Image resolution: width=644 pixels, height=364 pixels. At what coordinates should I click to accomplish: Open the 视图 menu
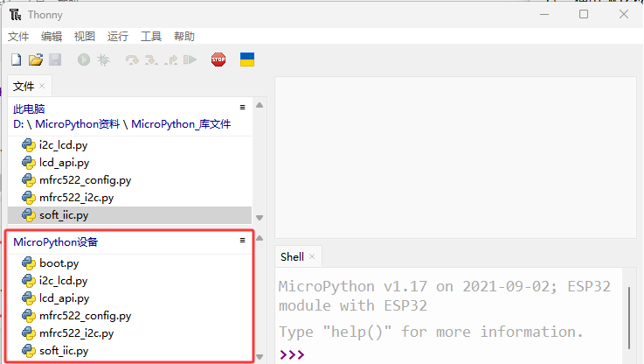(85, 37)
